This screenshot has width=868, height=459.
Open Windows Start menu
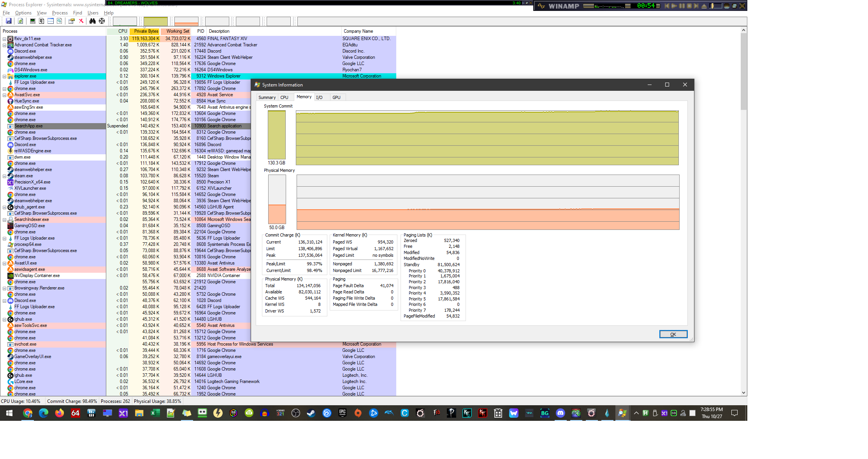click(x=9, y=413)
